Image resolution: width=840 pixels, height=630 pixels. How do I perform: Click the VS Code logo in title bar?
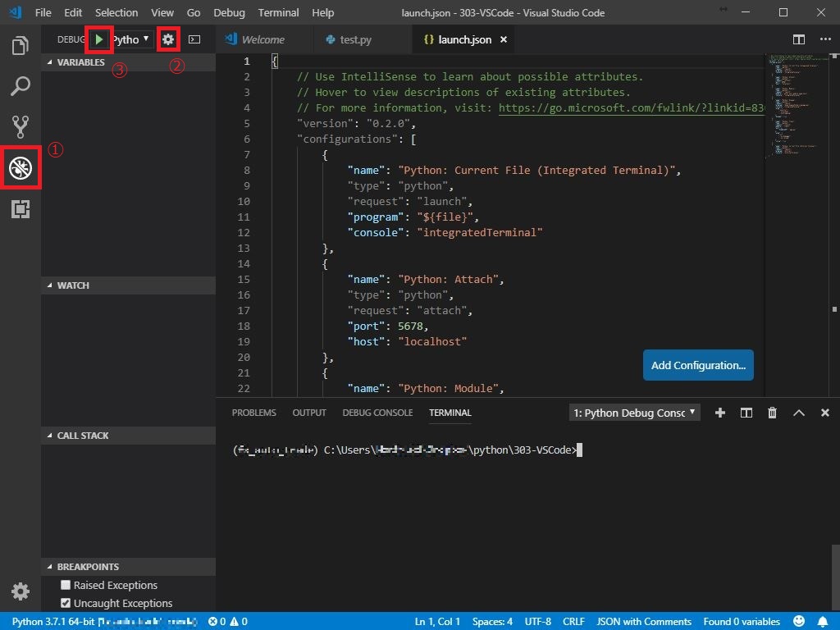16,11
